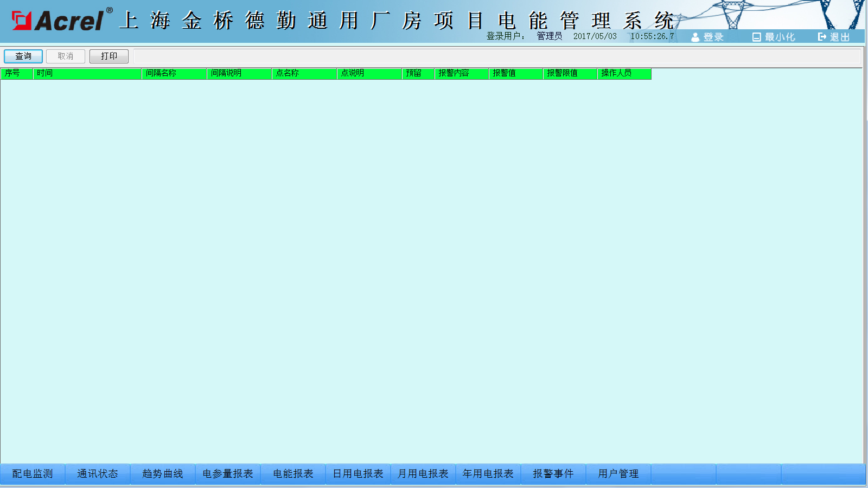Viewport: 868px width, 488px height.
Task: Open 日用电报表 daily report tab
Action: coord(358,474)
